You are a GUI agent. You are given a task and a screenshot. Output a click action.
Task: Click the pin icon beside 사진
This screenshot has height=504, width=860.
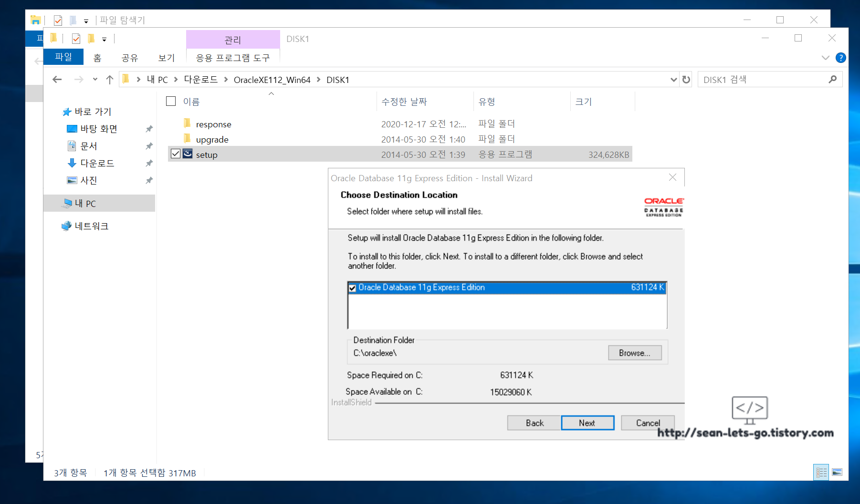click(x=149, y=180)
